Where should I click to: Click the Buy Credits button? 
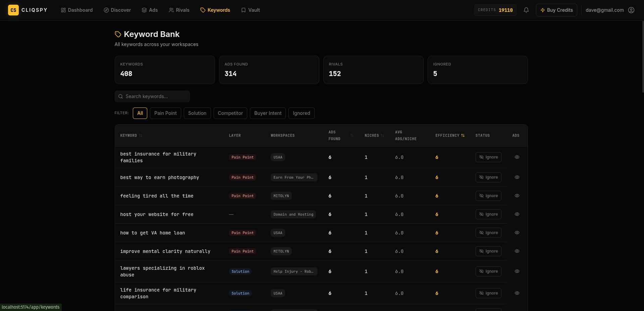point(556,10)
